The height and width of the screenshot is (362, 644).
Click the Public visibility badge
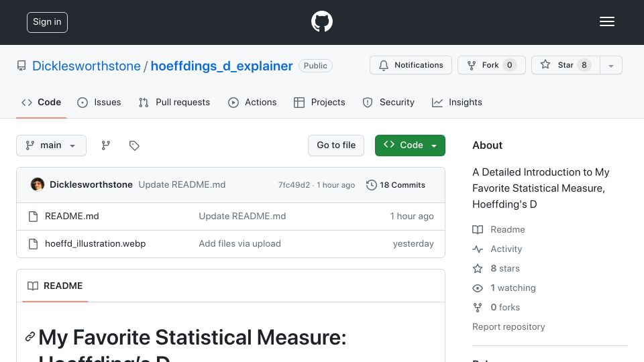tap(315, 66)
